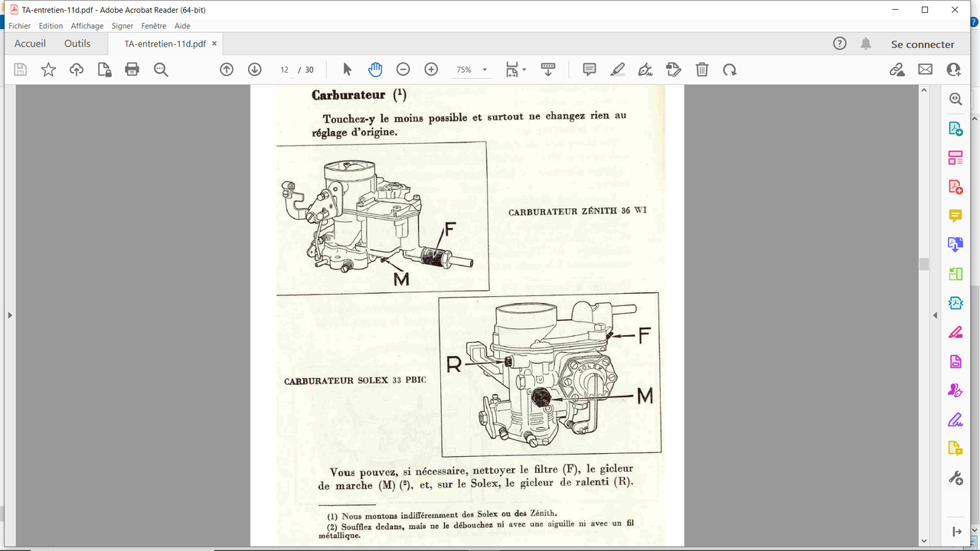Open the wrench More Tools icon
Viewport: 980px width, 551px height.
pyautogui.click(x=955, y=478)
